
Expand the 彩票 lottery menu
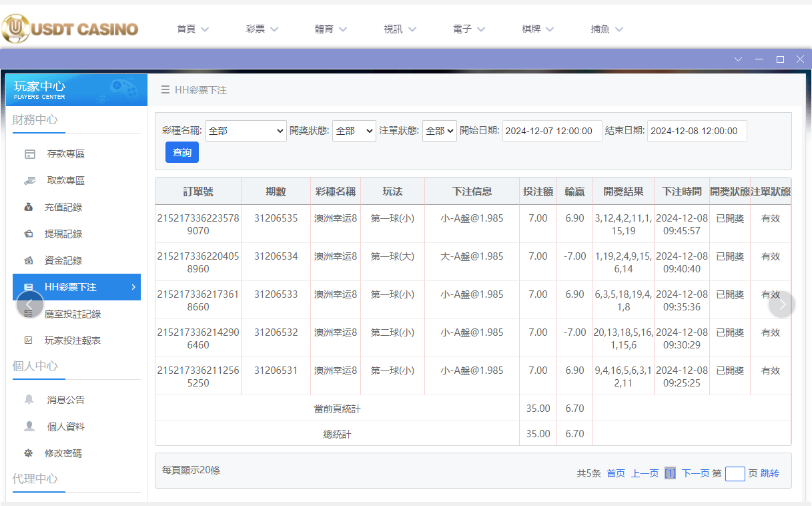(x=262, y=29)
